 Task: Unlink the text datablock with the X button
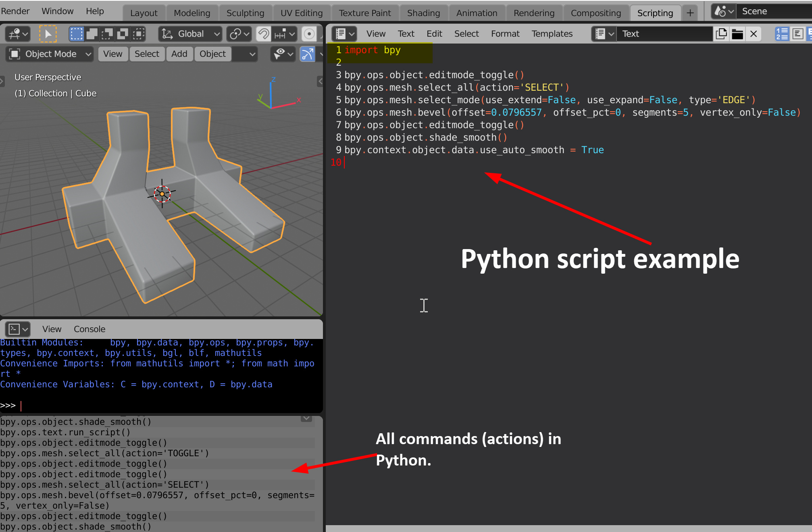(x=754, y=34)
